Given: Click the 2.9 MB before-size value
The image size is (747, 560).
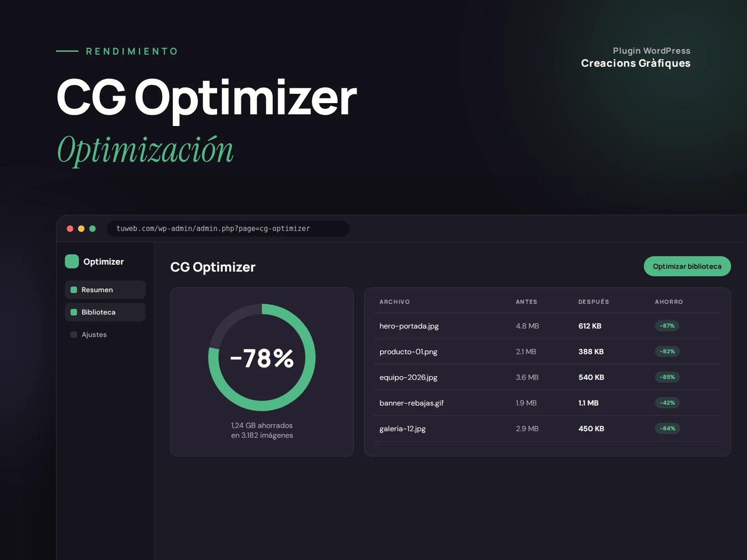Looking at the screenshot, I should click(x=527, y=429).
